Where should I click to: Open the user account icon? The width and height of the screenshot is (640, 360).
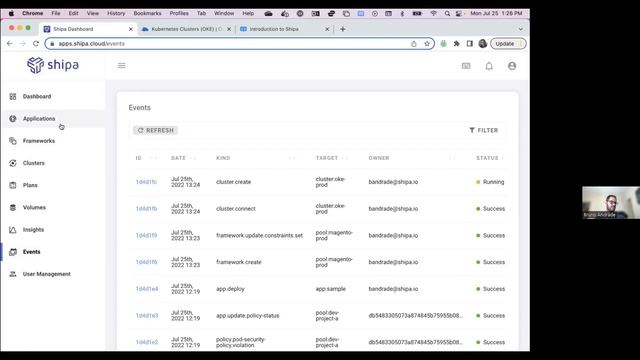(512, 66)
